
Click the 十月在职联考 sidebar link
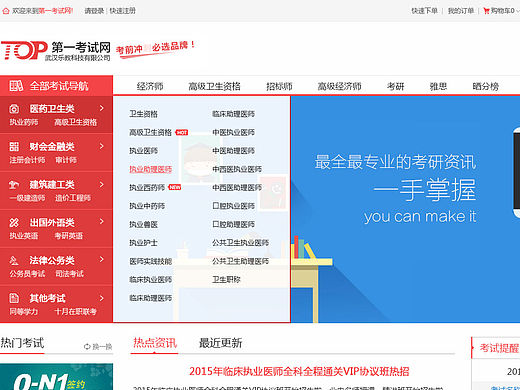tap(76, 312)
